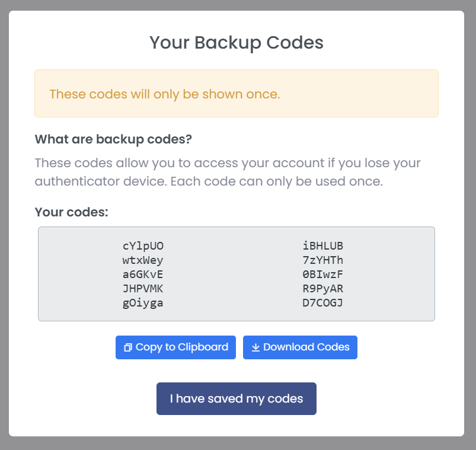Click the What are backup codes heading
Viewport: 476px width, 450px height.
tap(113, 139)
